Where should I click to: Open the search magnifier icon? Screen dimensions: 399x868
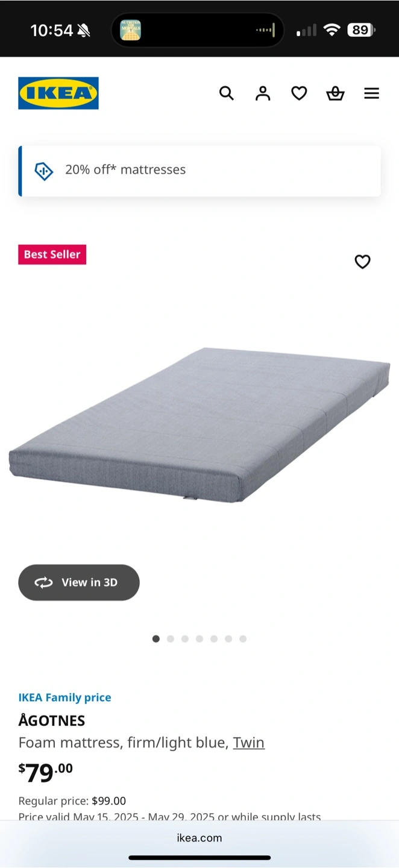(x=226, y=93)
